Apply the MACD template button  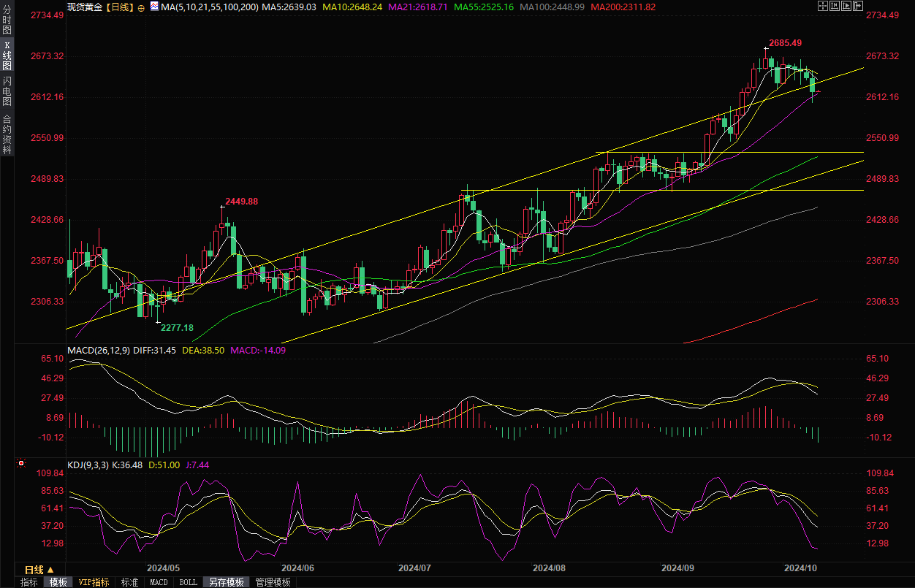pos(159,582)
